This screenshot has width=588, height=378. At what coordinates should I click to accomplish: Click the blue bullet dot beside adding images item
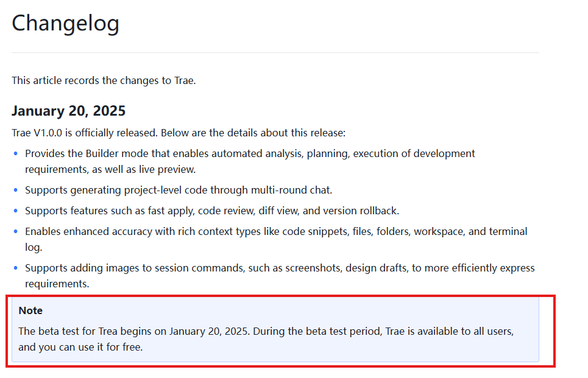[16, 268]
